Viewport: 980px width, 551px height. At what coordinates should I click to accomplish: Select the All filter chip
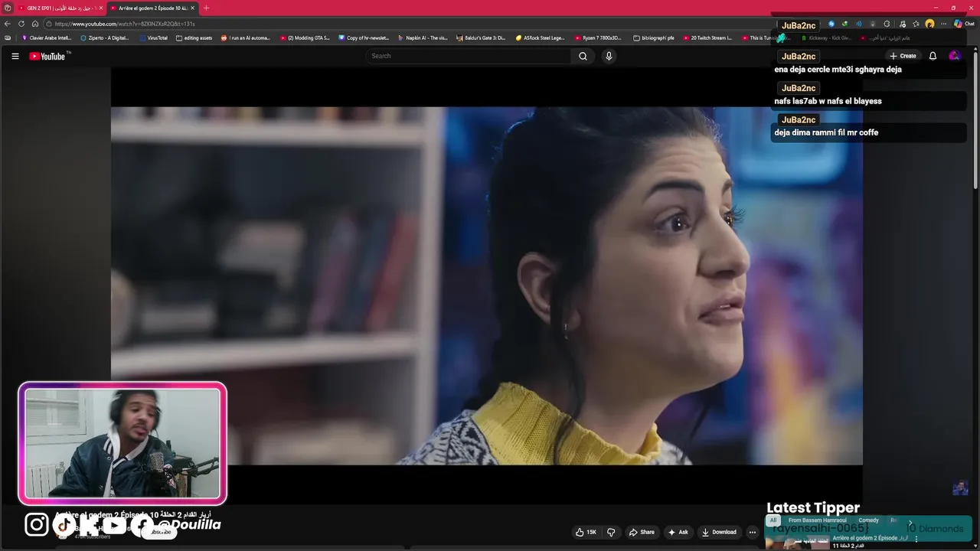pos(773,520)
